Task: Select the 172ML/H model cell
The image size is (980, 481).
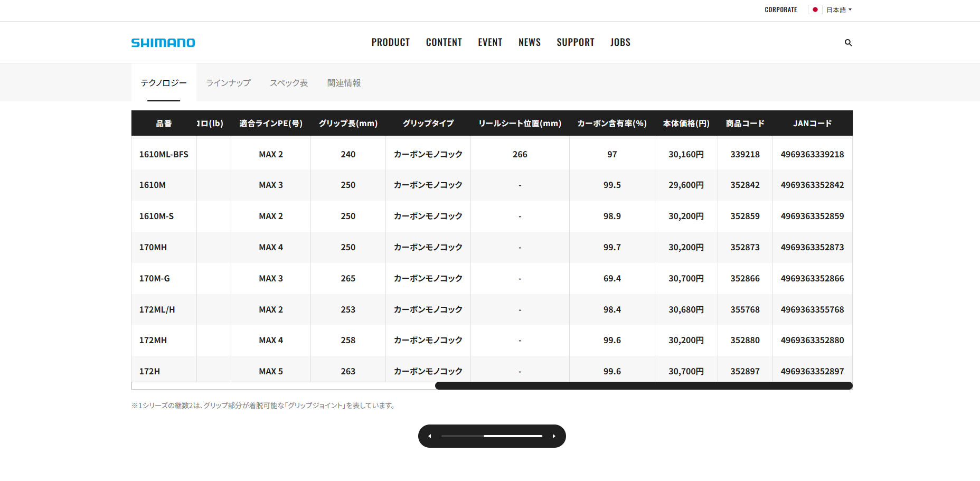Action: point(164,309)
